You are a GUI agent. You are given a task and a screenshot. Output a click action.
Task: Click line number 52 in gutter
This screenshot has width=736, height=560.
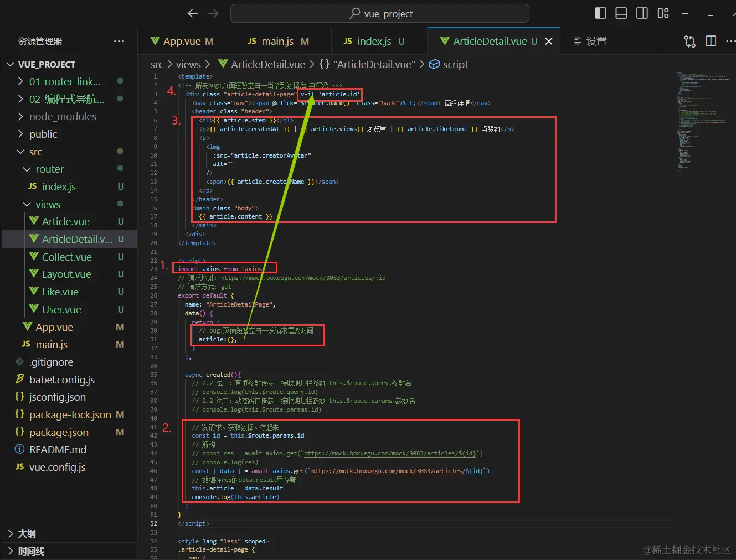pos(153,524)
